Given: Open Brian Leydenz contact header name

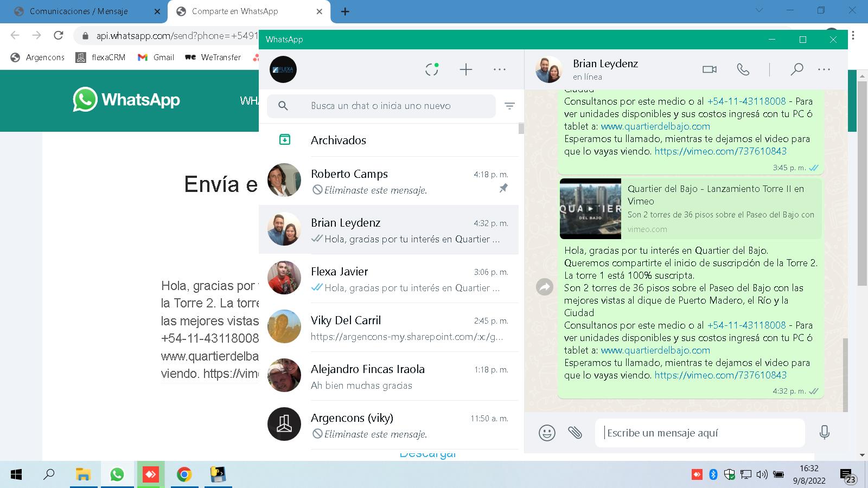Looking at the screenshot, I should coord(605,63).
